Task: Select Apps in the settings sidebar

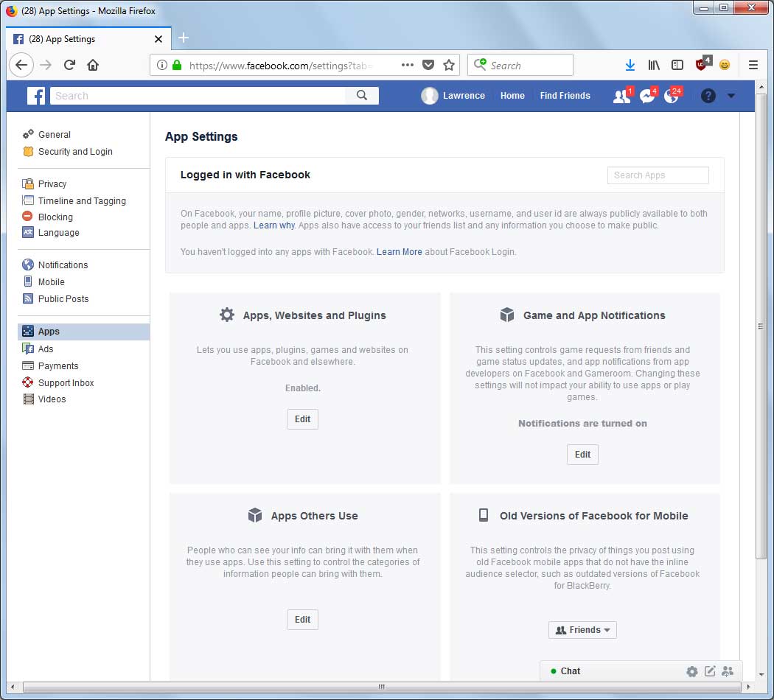Action: pos(84,332)
